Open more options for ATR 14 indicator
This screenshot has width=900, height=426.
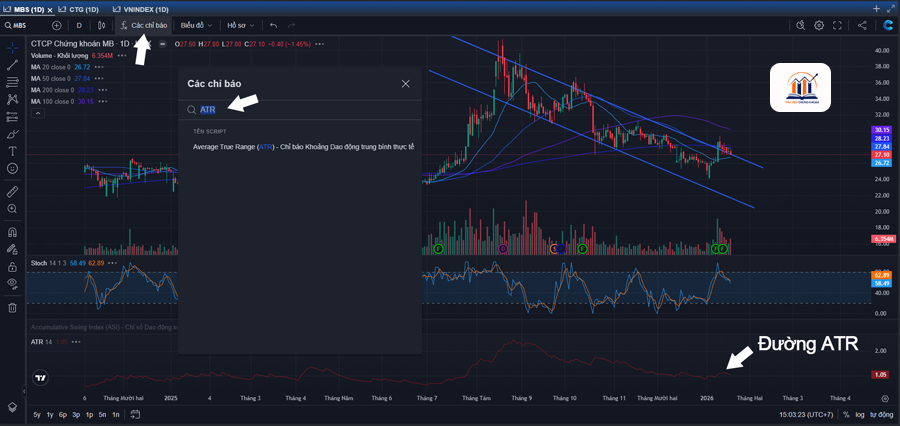pos(76,342)
